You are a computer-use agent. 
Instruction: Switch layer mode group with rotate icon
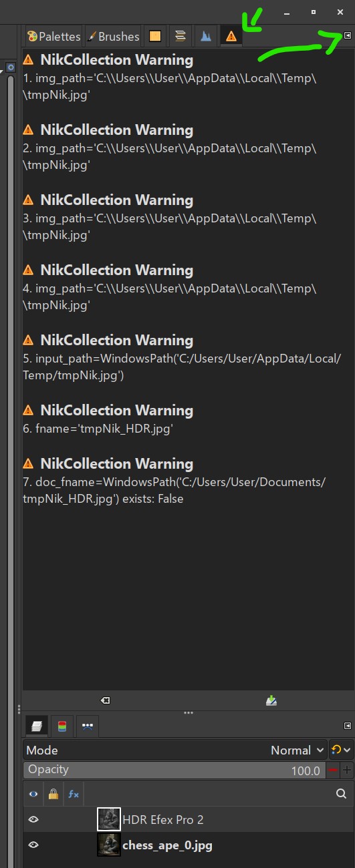click(341, 750)
